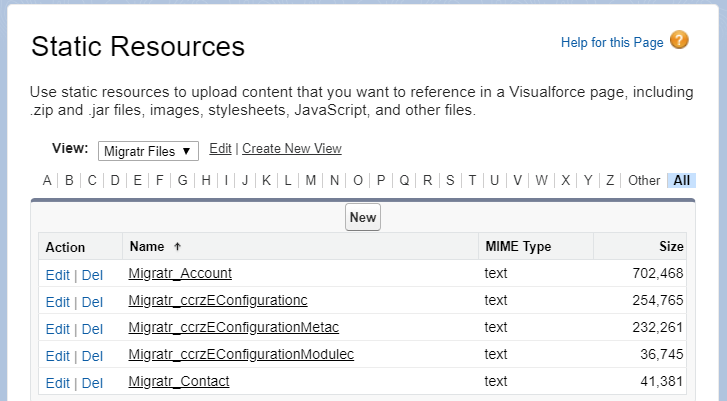727x401 pixels.
Task: Click the ascending sort arrow icon
Action: (177, 247)
